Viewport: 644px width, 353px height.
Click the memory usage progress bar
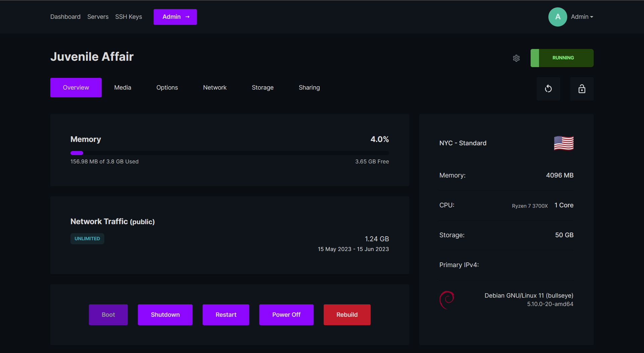point(229,153)
